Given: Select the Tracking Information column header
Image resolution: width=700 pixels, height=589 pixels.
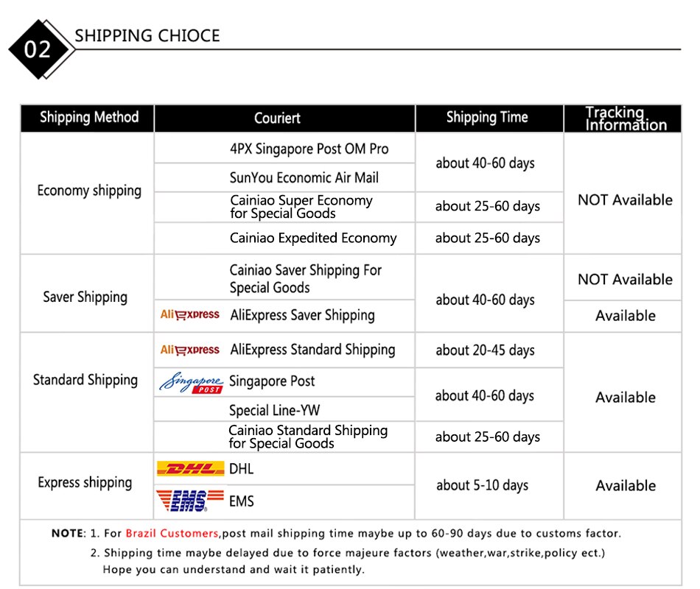Looking at the screenshot, I should point(623,119).
